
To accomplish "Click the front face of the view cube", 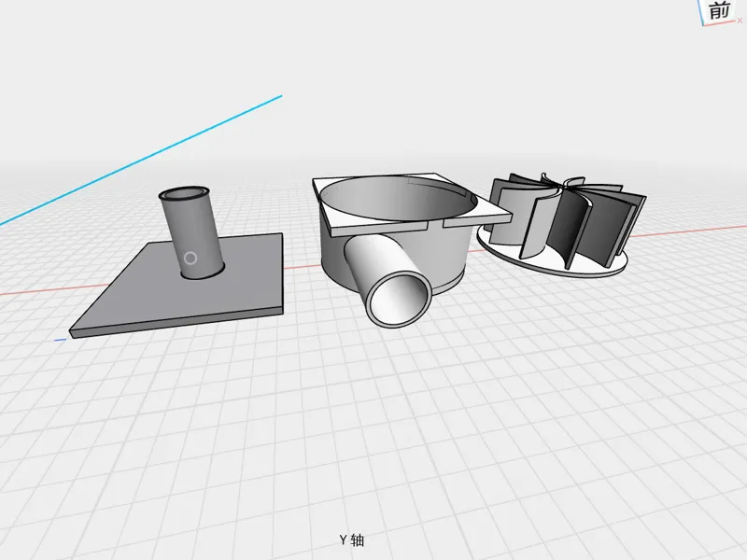I will (x=719, y=11).
